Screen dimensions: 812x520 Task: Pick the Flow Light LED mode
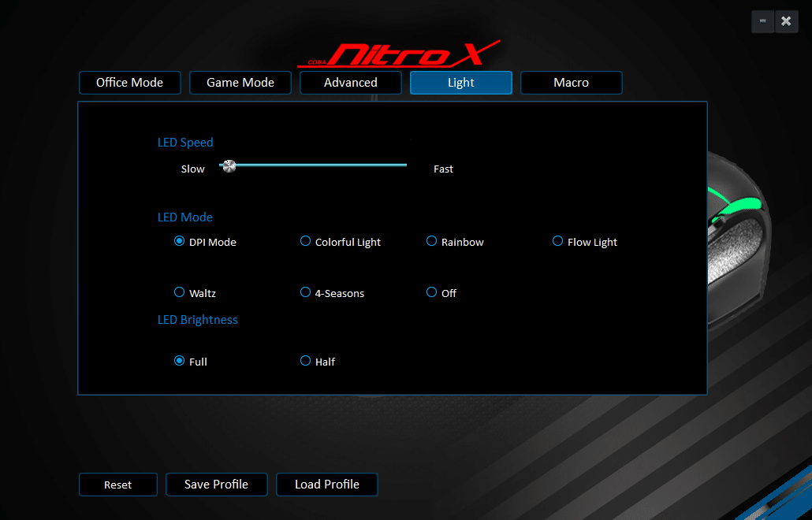click(x=558, y=242)
